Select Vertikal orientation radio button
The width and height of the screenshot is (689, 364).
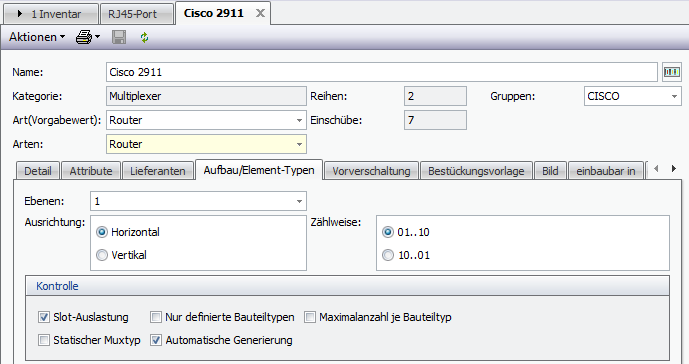(x=102, y=255)
